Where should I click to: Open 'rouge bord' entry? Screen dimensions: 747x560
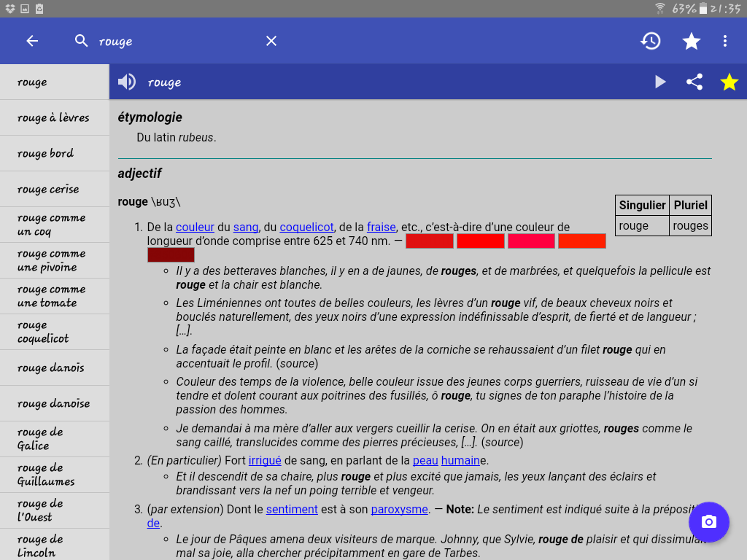click(x=55, y=153)
